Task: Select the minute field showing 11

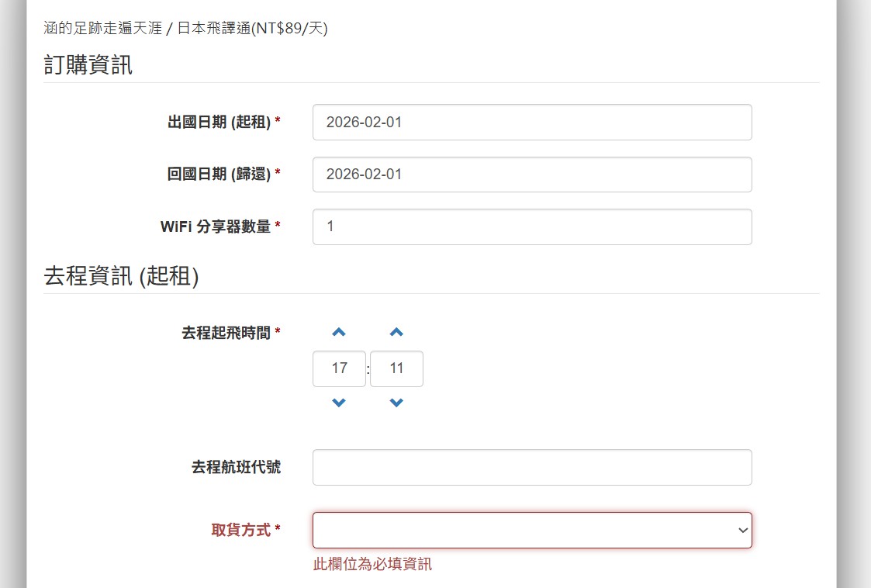Action: tap(396, 368)
